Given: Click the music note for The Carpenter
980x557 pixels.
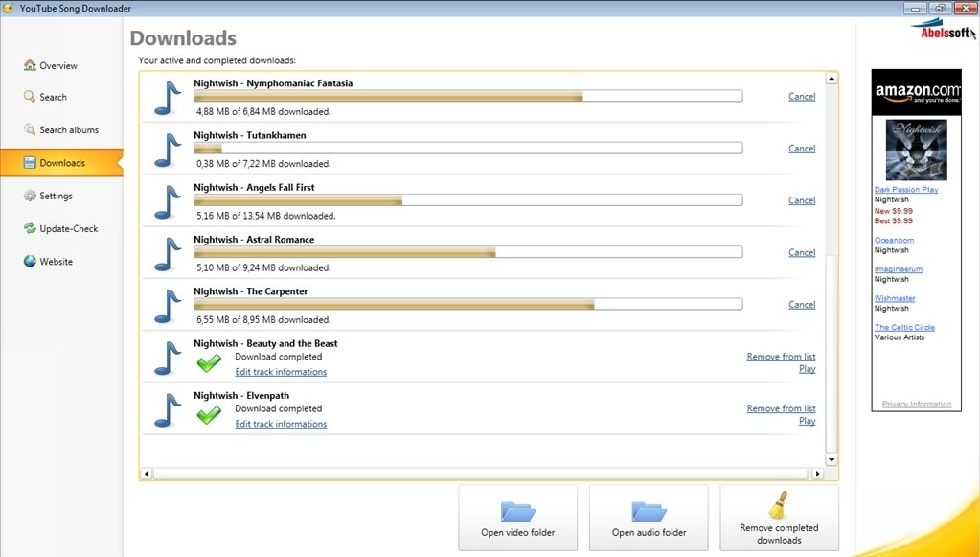Looking at the screenshot, I should coord(168,306).
